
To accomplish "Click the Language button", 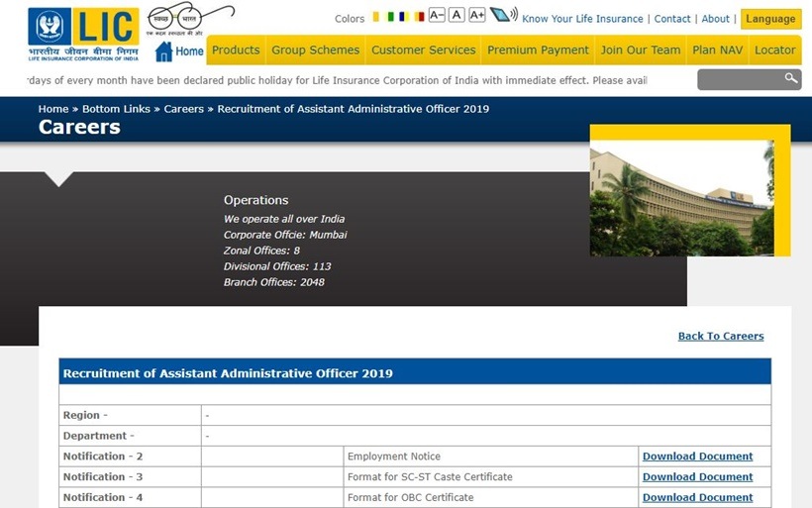I will (770, 19).
